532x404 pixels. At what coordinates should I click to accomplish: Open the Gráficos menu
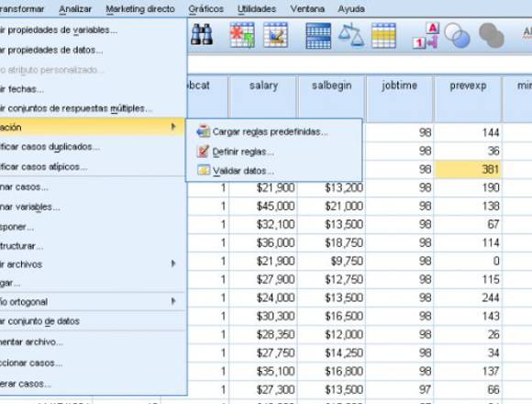(x=206, y=9)
